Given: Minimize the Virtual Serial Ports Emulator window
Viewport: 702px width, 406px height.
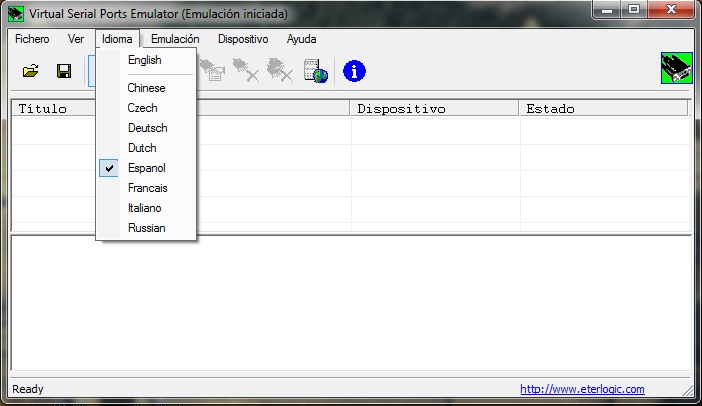Looking at the screenshot, I should [x=607, y=9].
